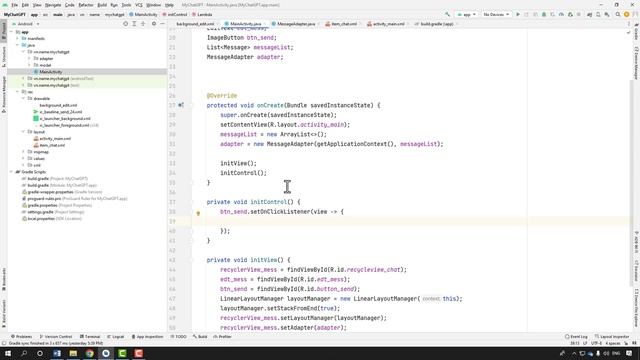Open the Layout Inspector tool window
Viewport: 640px width, 360px height.
[612, 337]
